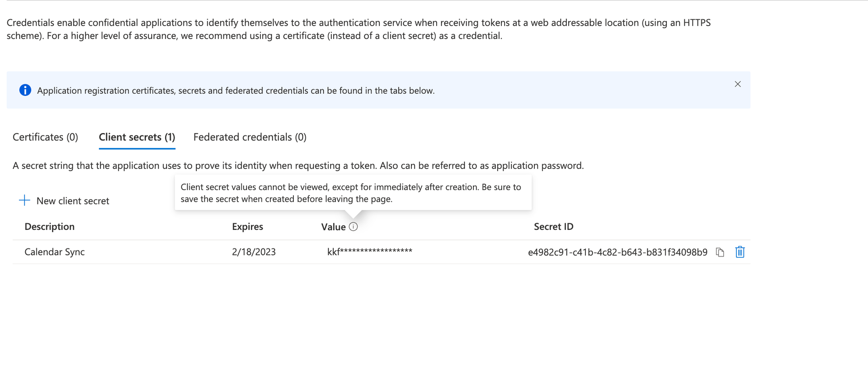Click the Expires column header
This screenshot has width=868, height=366.
pyautogui.click(x=247, y=226)
